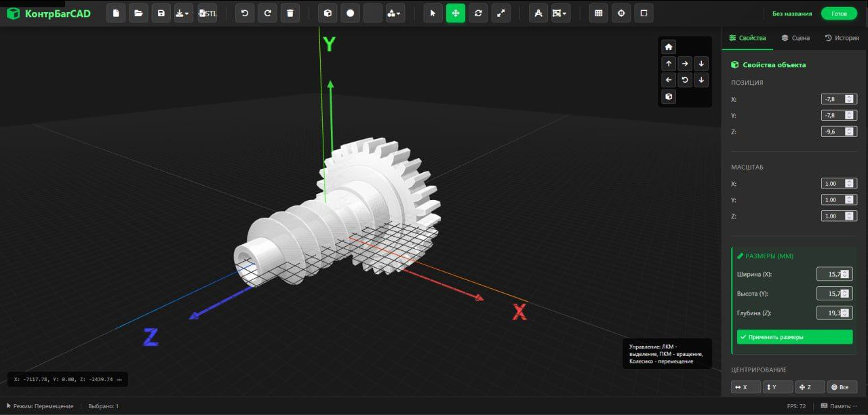Toggle the bounding box display
The image size is (868, 415).
643,13
